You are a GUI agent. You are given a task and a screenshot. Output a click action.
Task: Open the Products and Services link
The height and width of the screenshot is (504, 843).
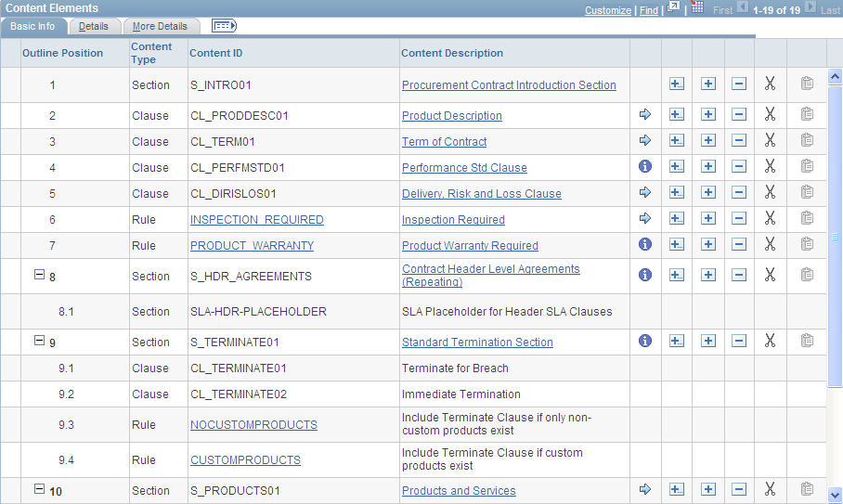(x=460, y=491)
